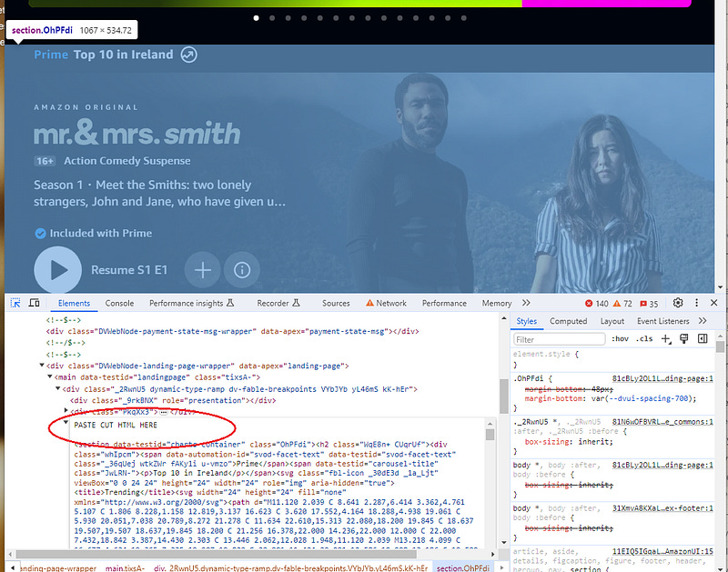
Task: Click the Elements panel vertical scrollbar
Action: click(x=504, y=396)
